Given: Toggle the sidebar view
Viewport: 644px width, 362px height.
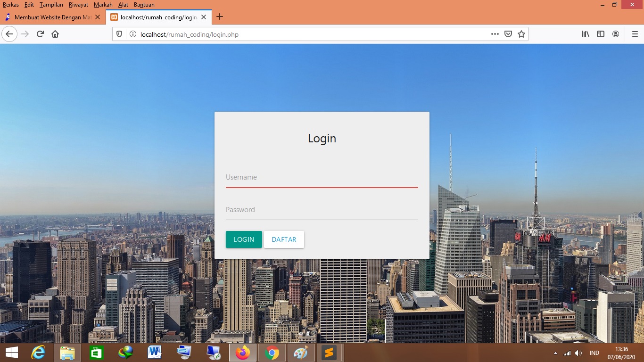Looking at the screenshot, I should 601,34.
